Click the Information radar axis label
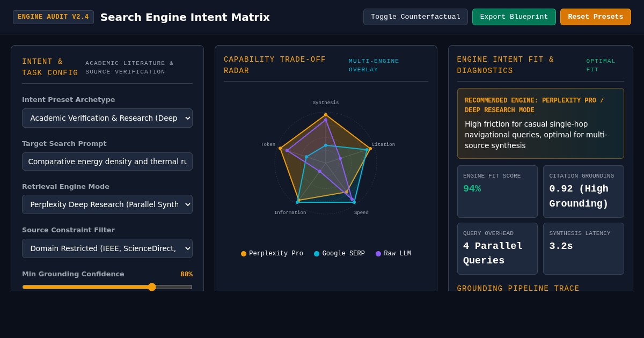This screenshot has height=338, width=644. (x=290, y=213)
